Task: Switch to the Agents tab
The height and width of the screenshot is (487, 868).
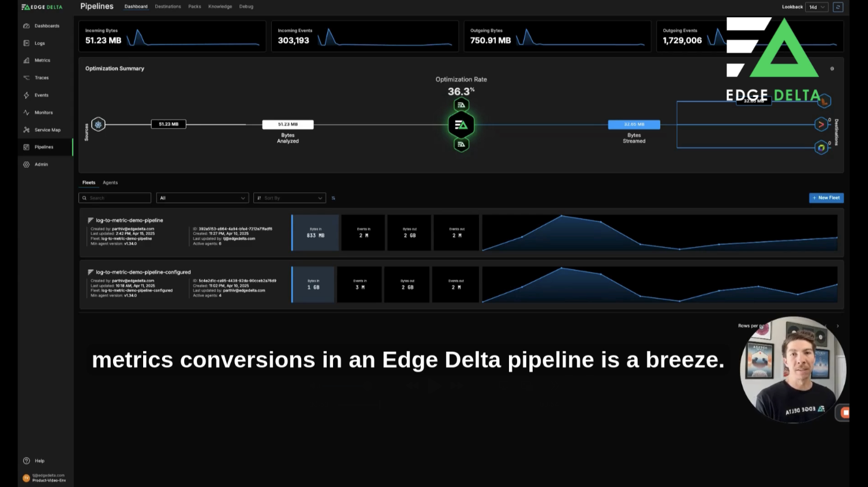Action: (x=110, y=183)
